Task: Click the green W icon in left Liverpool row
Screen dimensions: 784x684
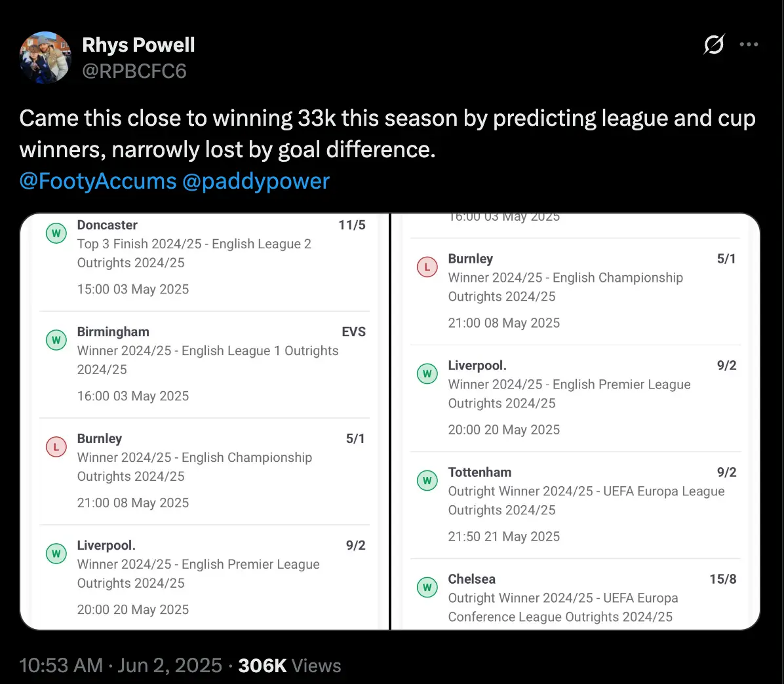Action: 56,554
